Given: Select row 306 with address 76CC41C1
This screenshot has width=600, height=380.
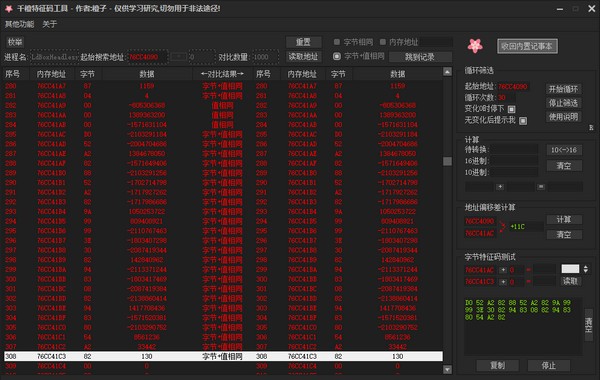Looking at the screenshot, I should [223, 337].
